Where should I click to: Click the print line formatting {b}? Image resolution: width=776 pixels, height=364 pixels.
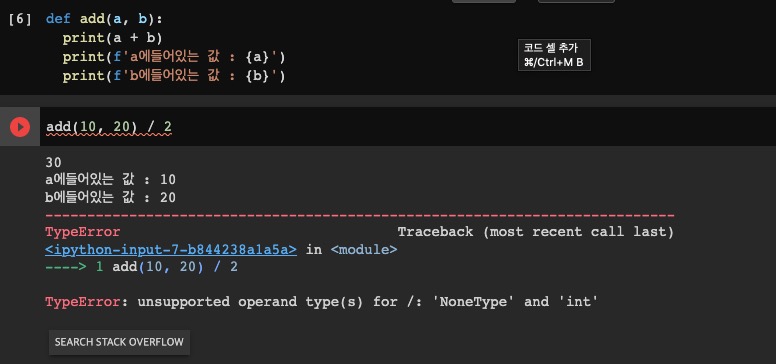174,76
